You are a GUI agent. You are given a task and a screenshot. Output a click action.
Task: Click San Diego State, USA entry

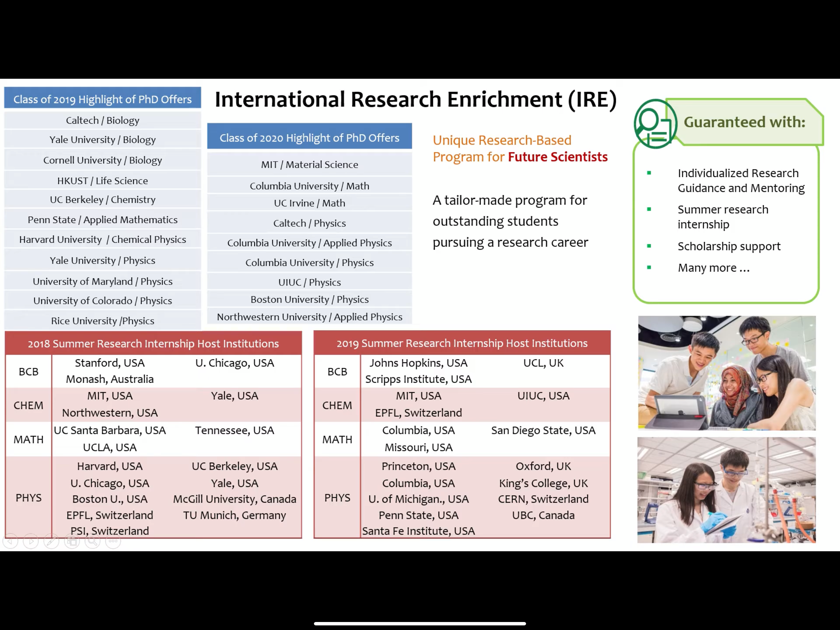543,430
